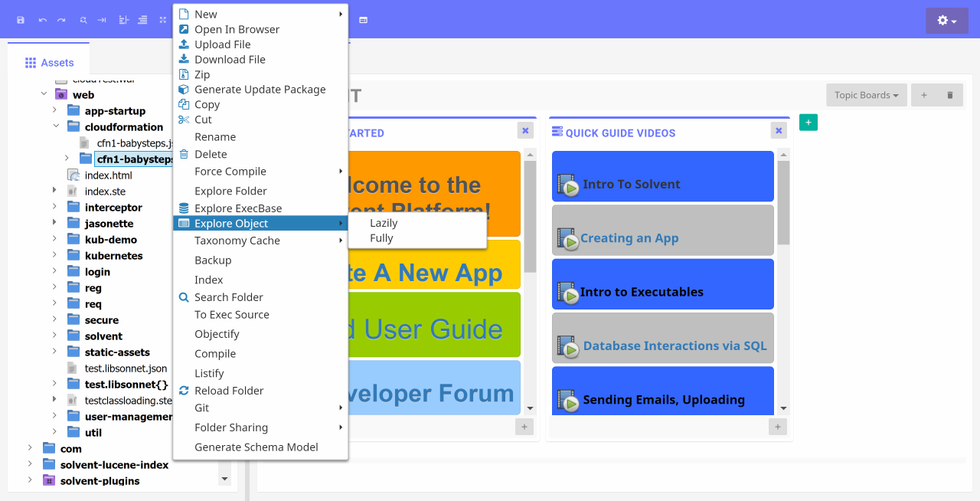Open the Database Interactions via SQL link
Image resolution: width=980 pixels, height=501 pixels.
[x=675, y=345]
